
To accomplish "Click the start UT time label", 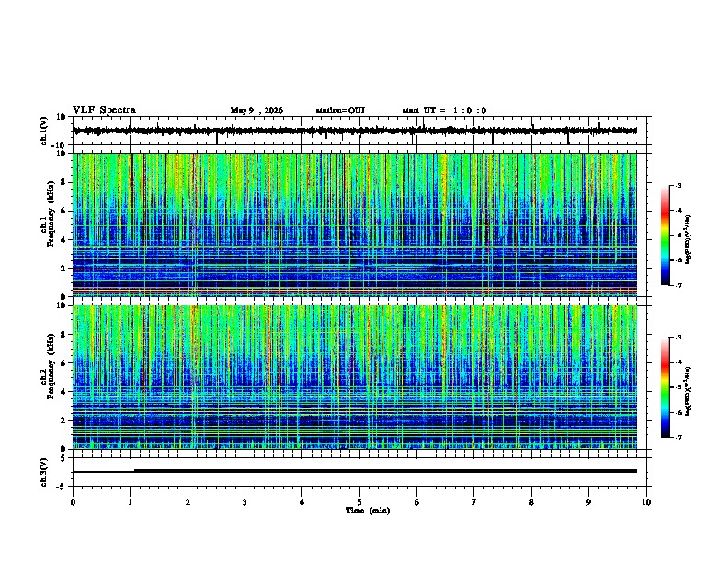I will point(444,110).
